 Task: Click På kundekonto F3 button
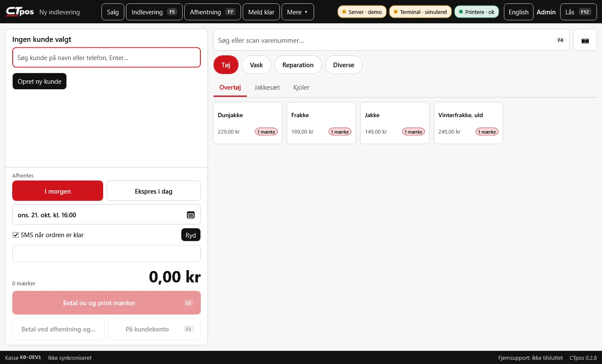[x=155, y=329]
